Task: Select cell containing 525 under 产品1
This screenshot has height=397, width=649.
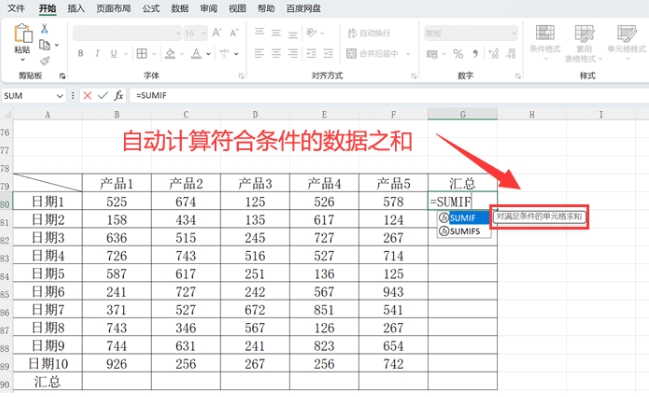Action: (117, 201)
